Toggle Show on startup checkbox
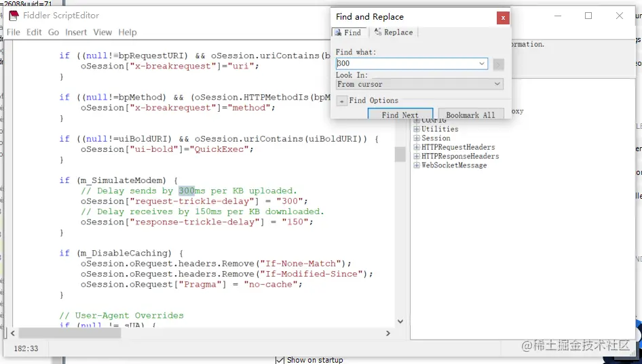 tap(280, 360)
